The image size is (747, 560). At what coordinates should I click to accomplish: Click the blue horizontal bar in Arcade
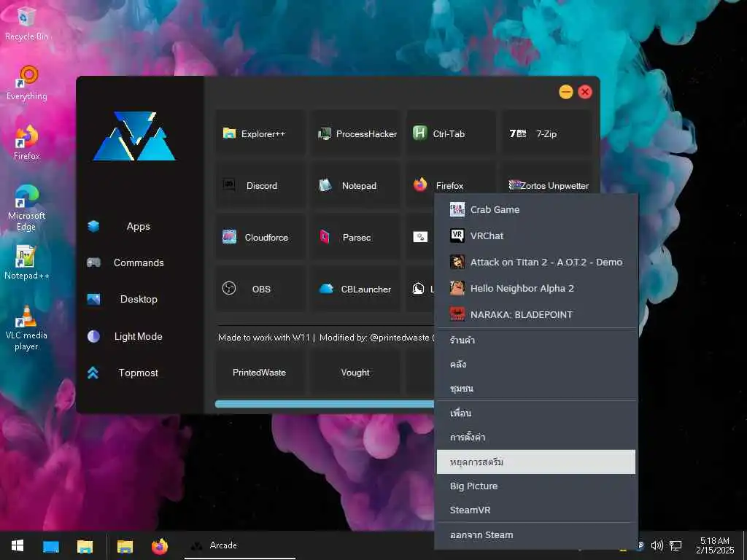325,404
